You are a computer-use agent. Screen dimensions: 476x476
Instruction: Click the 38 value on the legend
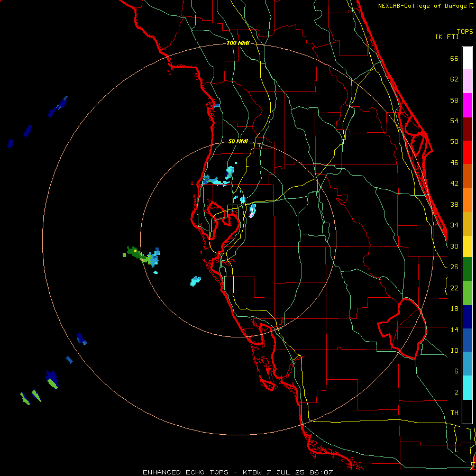pyautogui.click(x=454, y=204)
